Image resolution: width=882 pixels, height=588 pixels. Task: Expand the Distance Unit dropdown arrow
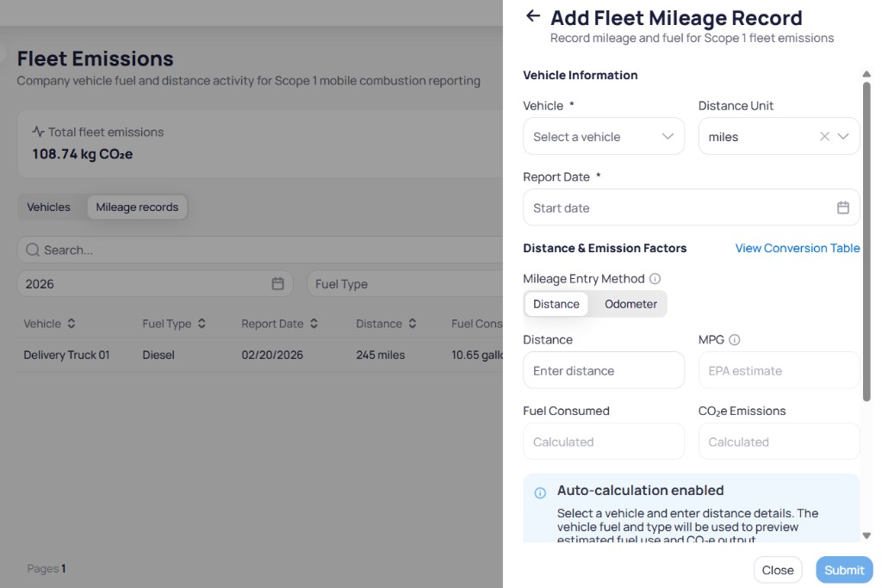tap(842, 136)
